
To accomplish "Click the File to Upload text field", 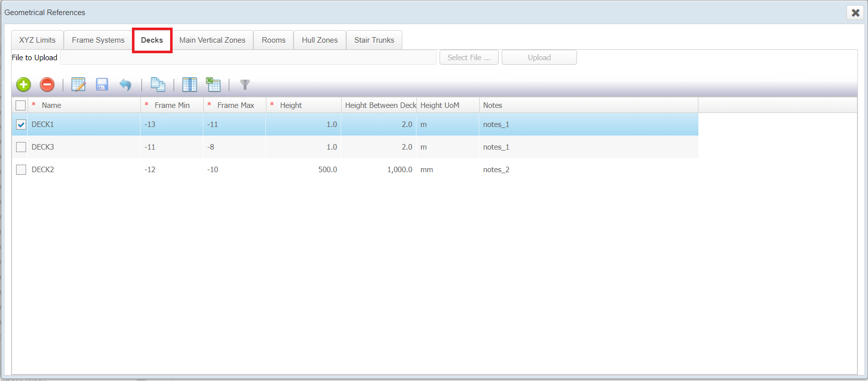I will (248, 58).
